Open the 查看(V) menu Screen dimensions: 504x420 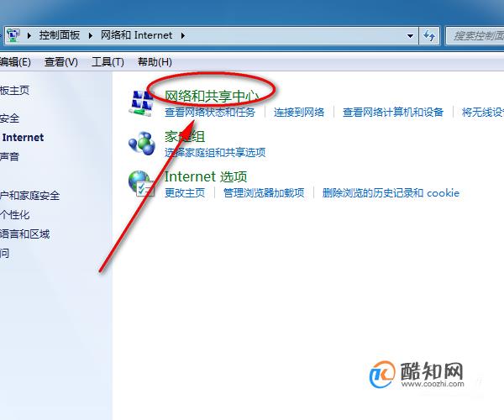(x=61, y=61)
